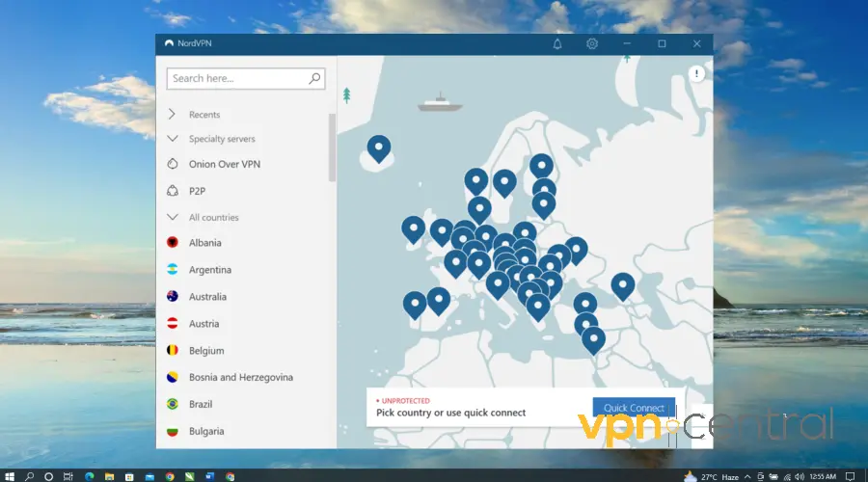868x482 pixels.
Task: Click the 12:55 AM taskbar clock
Action: point(823,476)
